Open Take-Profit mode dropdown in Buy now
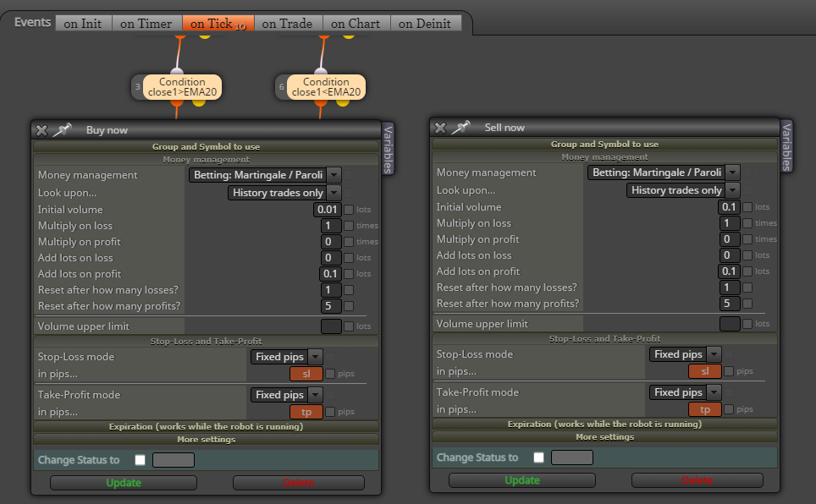 point(286,394)
